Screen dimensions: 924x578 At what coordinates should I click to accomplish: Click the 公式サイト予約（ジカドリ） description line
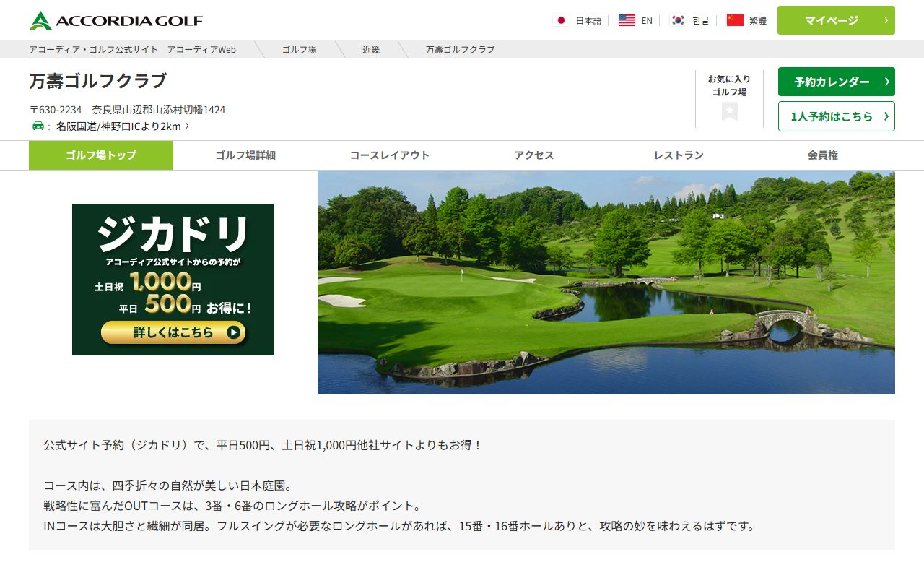[263, 445]
